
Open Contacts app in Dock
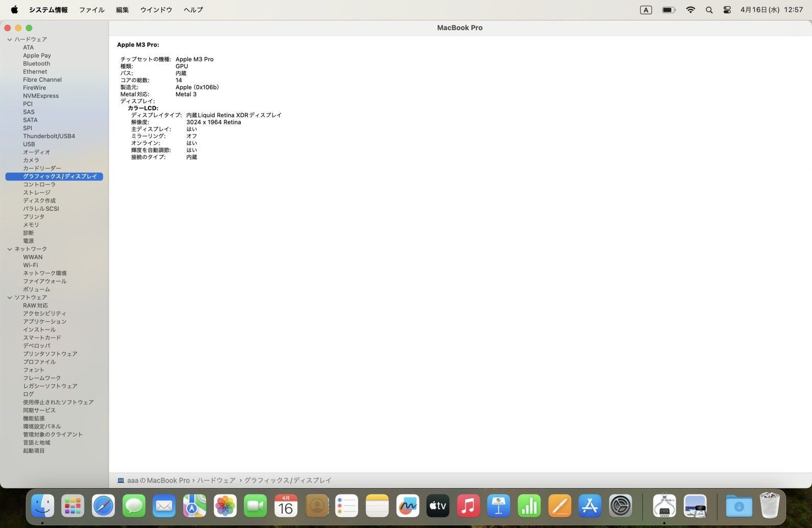point(317,506)
